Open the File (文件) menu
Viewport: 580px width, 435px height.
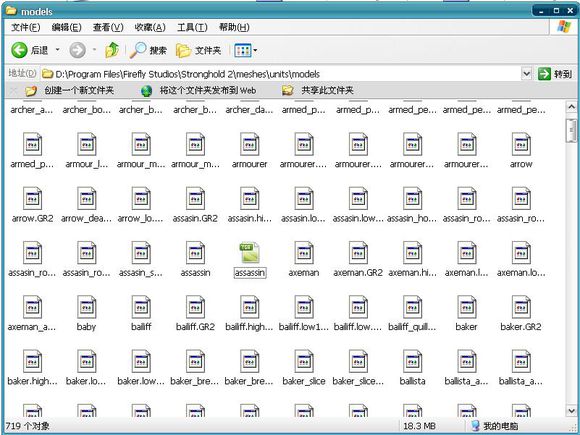25,27
